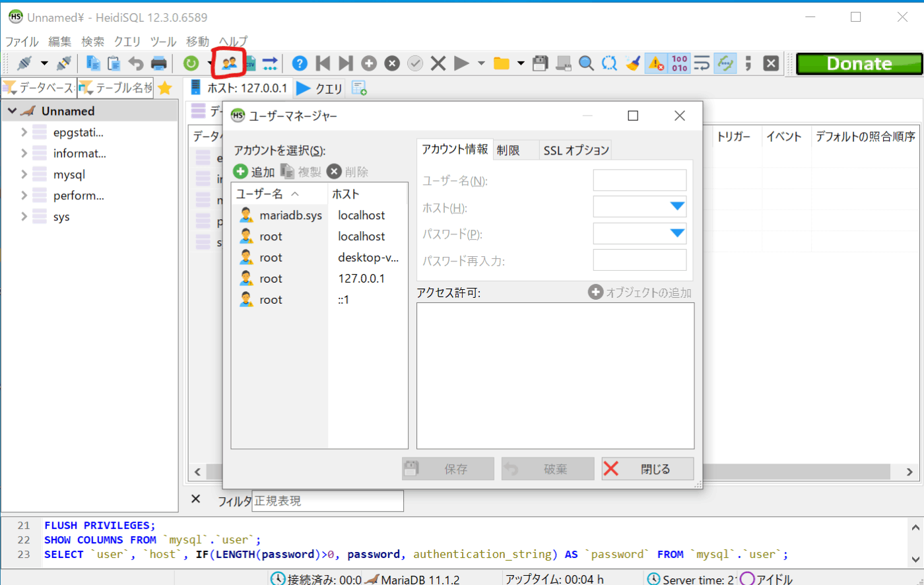Open the ホスト(H) combo box
This screenshot has width=924, height=585.
pos(640,207)
